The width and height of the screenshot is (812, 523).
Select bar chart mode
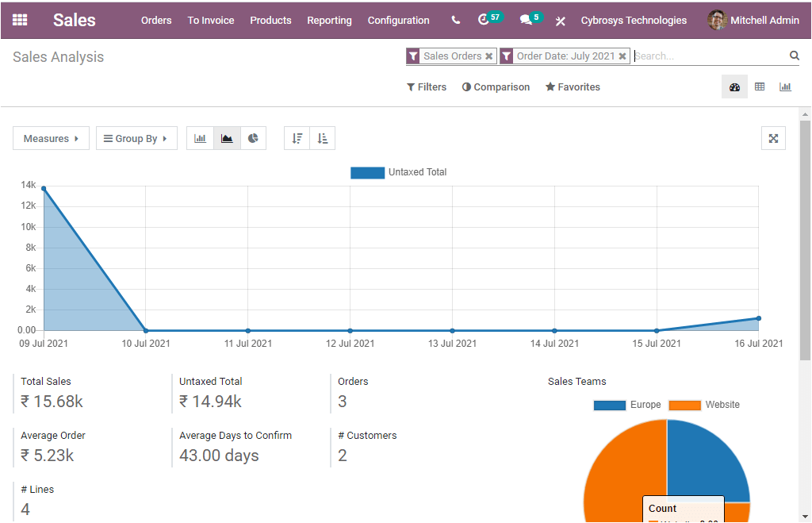(200, 138)
